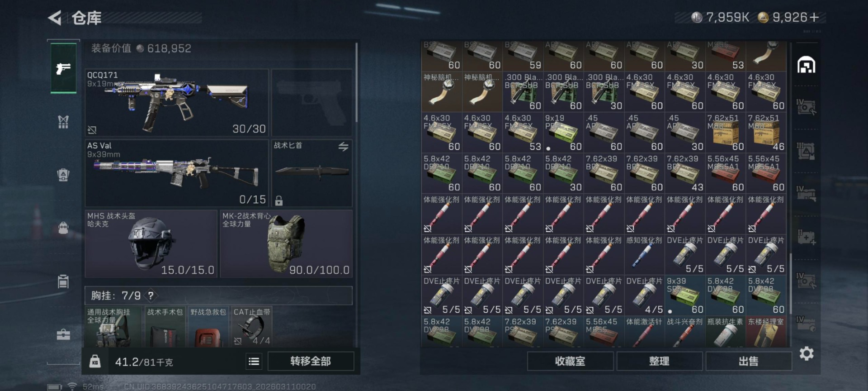Go back using the arrow beside 仓库
868x391 pixels.
coord(55,18)
